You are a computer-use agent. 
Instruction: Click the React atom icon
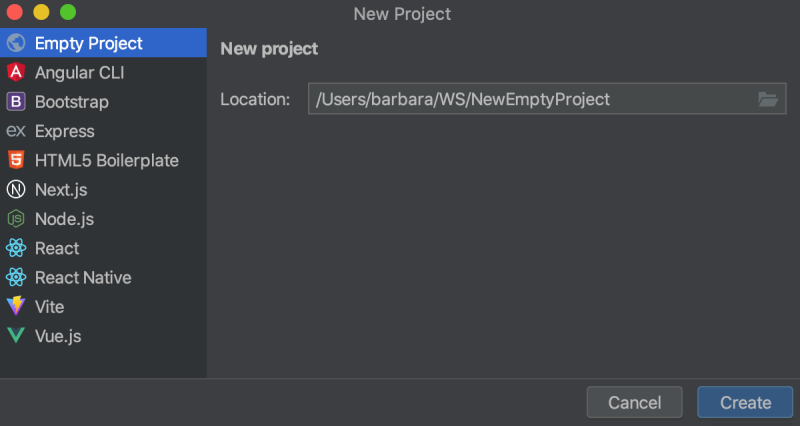click(16, 248)
